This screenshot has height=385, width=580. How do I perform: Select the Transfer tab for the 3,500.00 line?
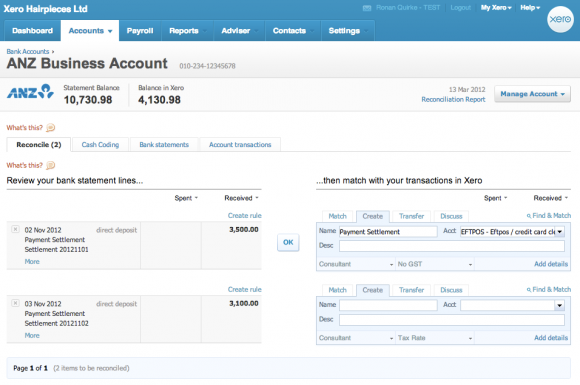point(411,216)
